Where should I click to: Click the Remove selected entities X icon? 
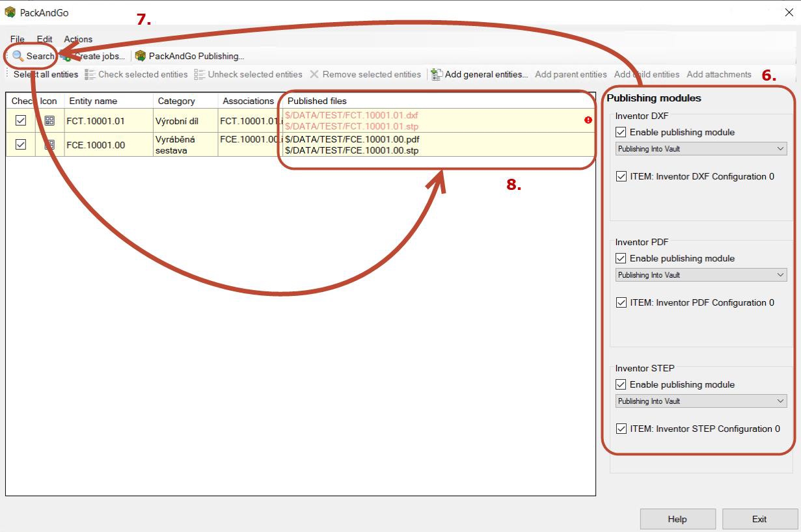point(314,75)
